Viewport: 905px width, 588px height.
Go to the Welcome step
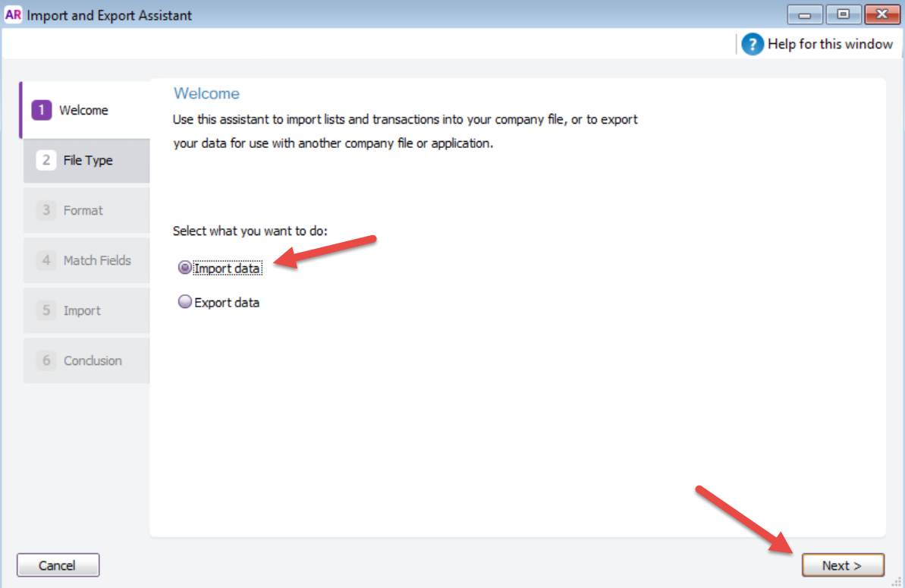pyautogui.click(x=86, y=110)
